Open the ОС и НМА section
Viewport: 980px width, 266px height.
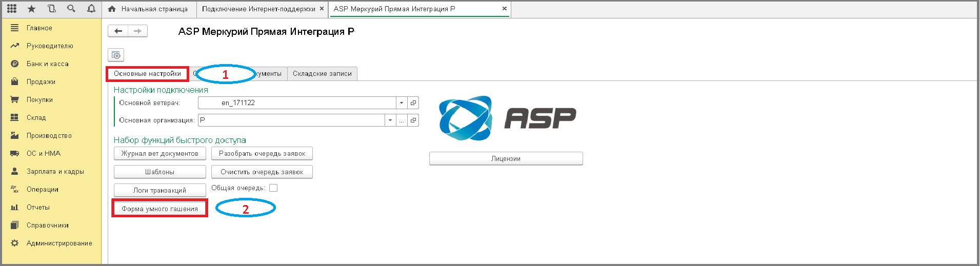(x=44, y=153)
